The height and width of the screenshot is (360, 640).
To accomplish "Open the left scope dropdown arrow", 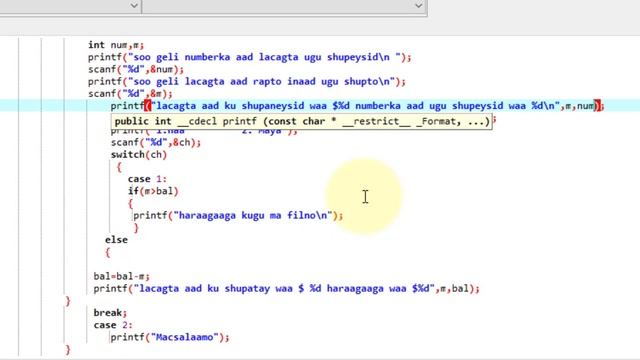I will tap(134, 6).
